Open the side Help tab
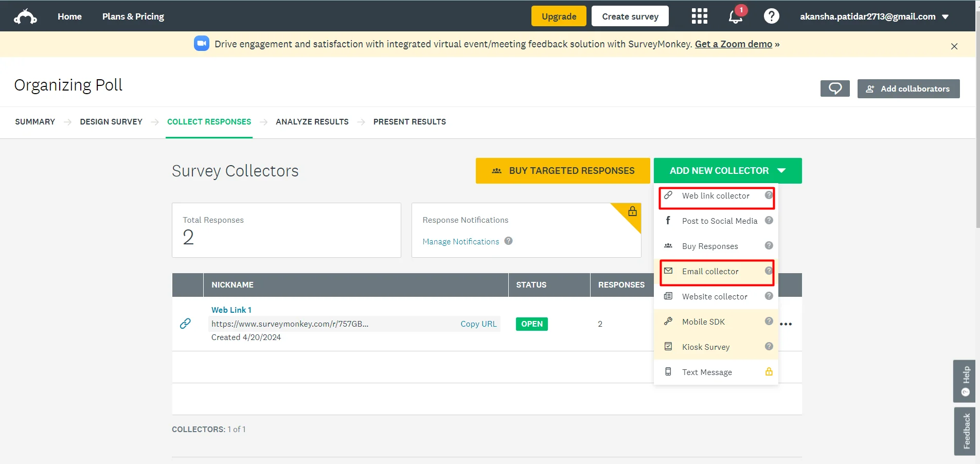Screen dimensions: 980x464 tap(965, 381)
